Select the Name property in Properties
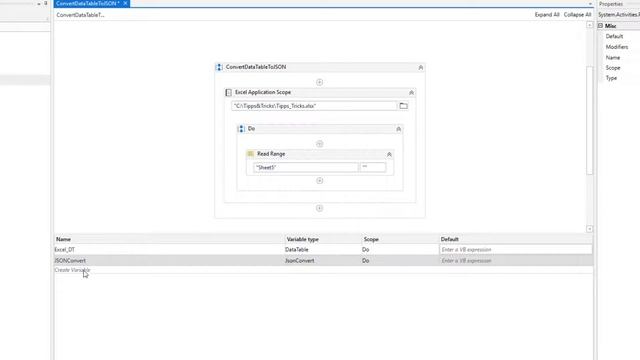Viewport: 640px width, 360px height. (x=613, y=58)
